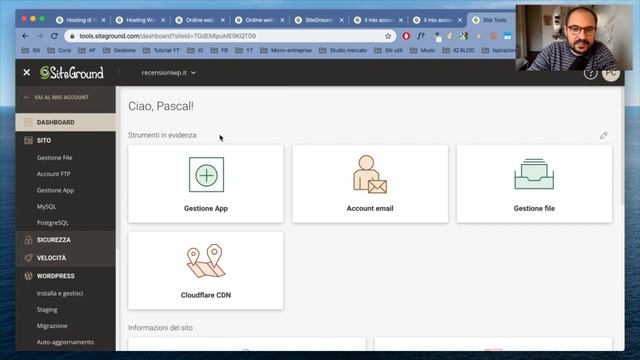Switch to the Hosting W browser tab
Screen dimensions: 640x360
click(x=140, y=20)
